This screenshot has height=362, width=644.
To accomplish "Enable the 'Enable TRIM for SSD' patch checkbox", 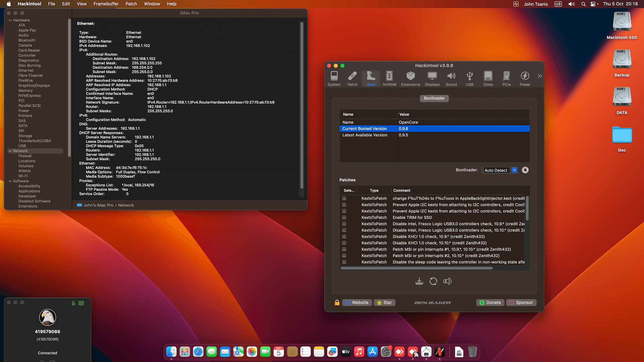I will coord(344,217).
